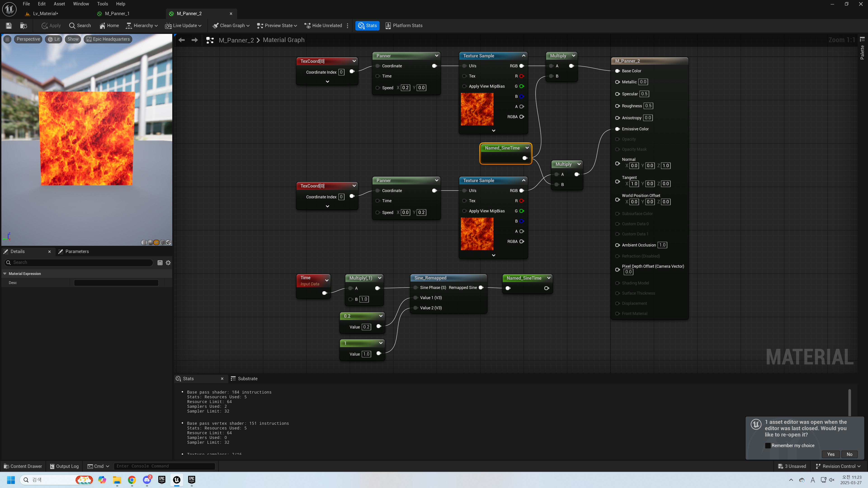
Task: Select the cube preview mesh icon
Action: (x=163, y=242)
